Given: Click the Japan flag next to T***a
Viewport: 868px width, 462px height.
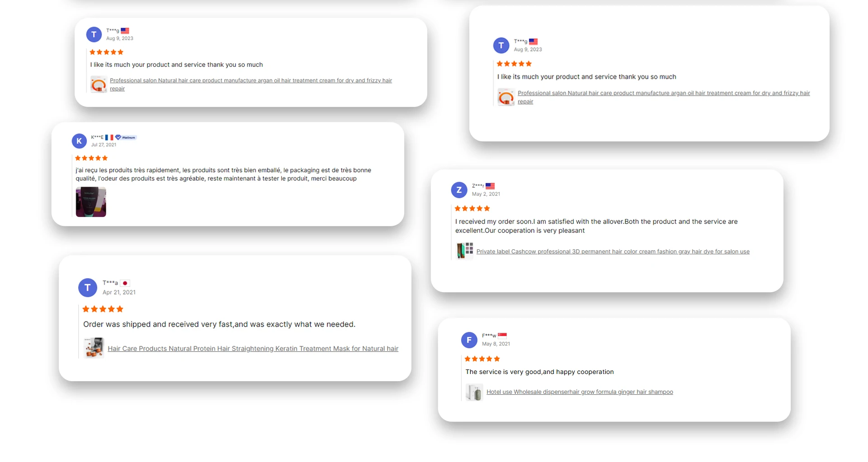Looking at the screenshot, I should tap(125, 283).
